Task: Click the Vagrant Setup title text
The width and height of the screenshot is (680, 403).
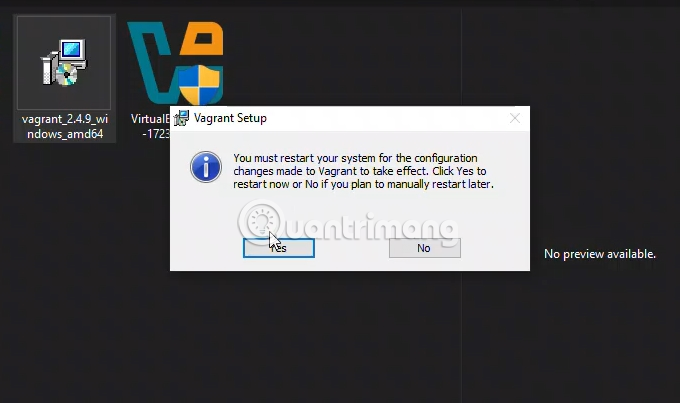Action: click(x=230, y=118)
